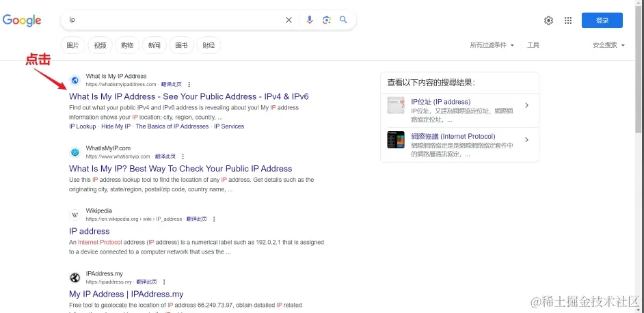Click the Wikipedia favicon

(x=75, y=215)
